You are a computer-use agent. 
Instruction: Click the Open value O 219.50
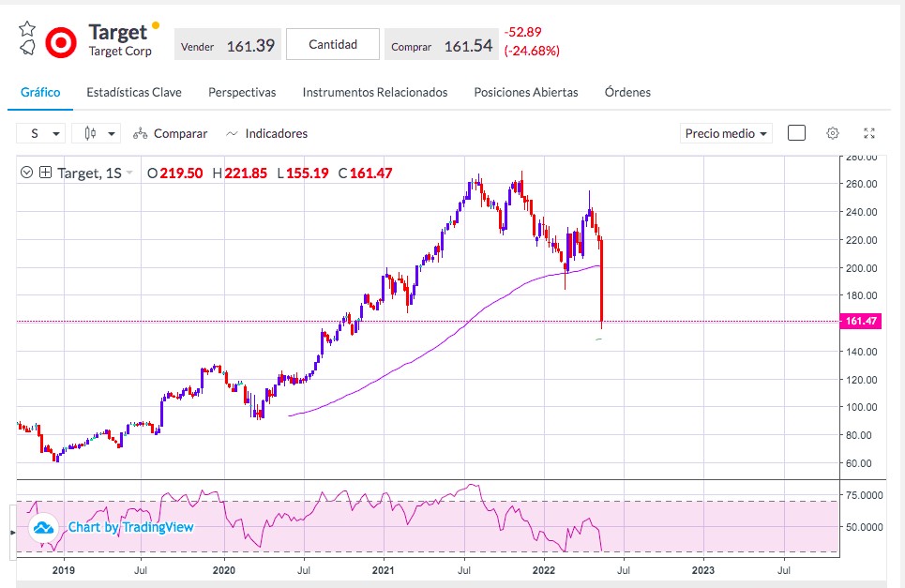click(174, 173)
